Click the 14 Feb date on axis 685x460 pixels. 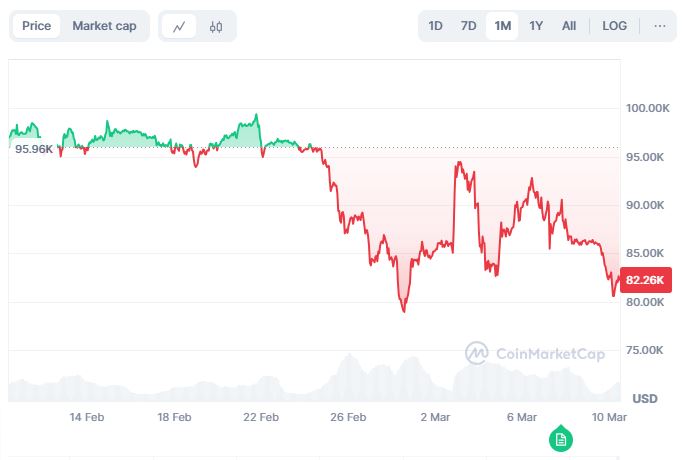click(x=88, y=417)
